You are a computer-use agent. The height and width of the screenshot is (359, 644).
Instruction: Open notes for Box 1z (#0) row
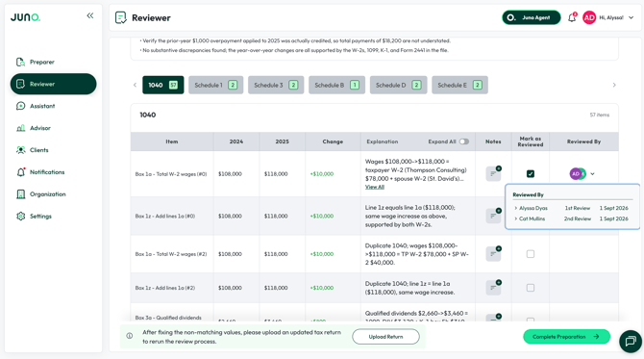pyautogui.click(x=493, y=216)
